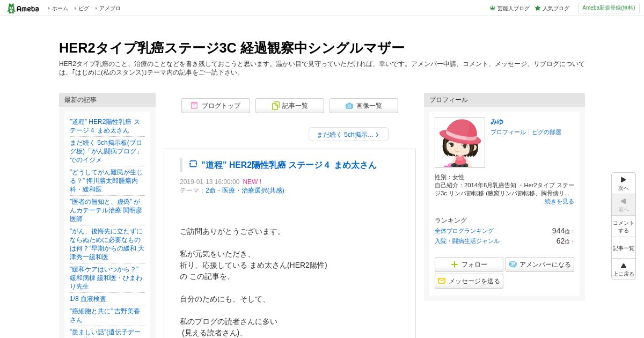Click アメンバーになる button
This screenshot has width=644, height=338.
pyautogui.click(x=540, y=264)
